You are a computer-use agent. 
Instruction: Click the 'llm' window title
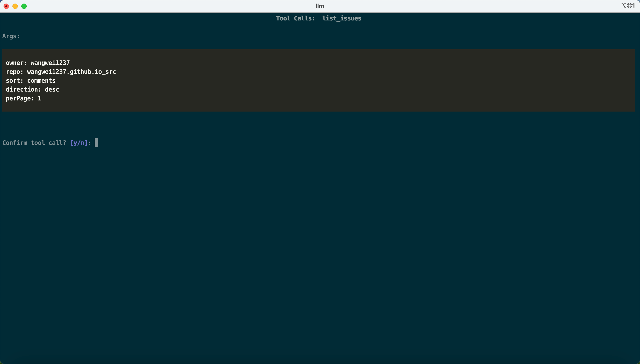tap(320, 6)
